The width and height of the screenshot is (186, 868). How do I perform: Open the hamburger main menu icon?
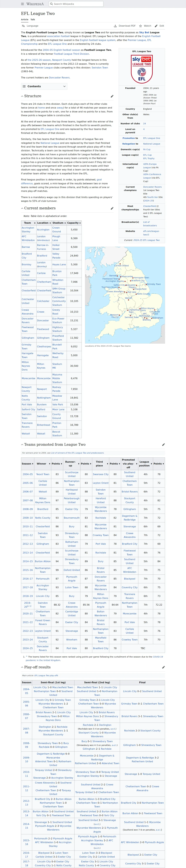[x=23, y=4]
